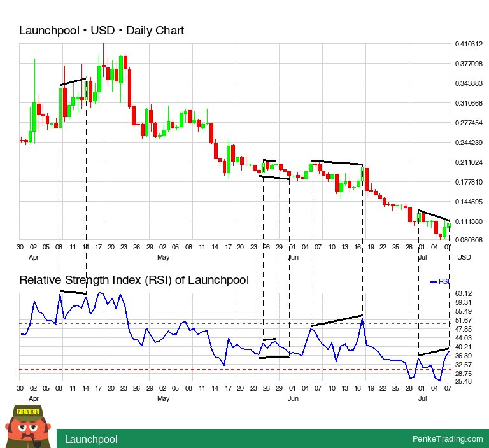Select the 0.310668 price axis label
Screen dimensions: 489x448
point(469,103)
